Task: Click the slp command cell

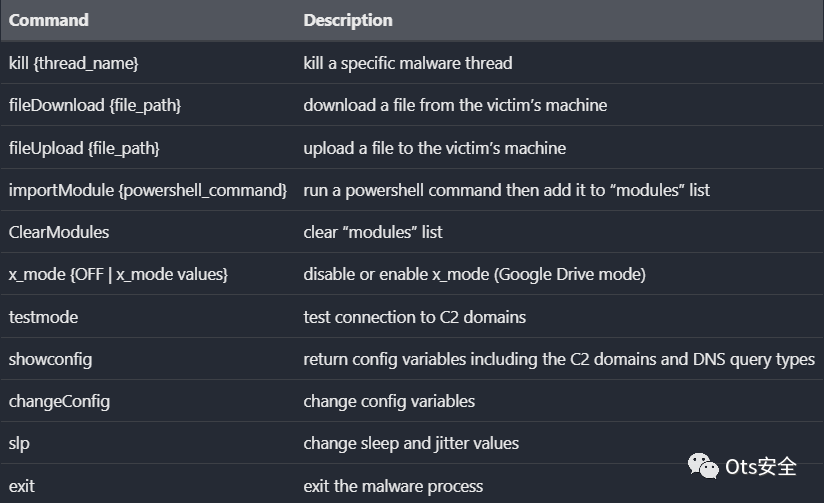Action: (x=20, y=443)
